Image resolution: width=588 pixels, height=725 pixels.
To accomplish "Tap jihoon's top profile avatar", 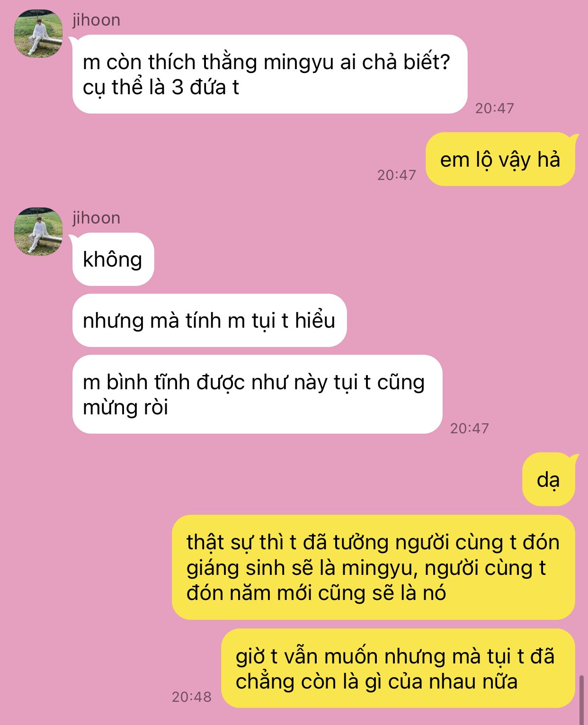I will point(38,34).
